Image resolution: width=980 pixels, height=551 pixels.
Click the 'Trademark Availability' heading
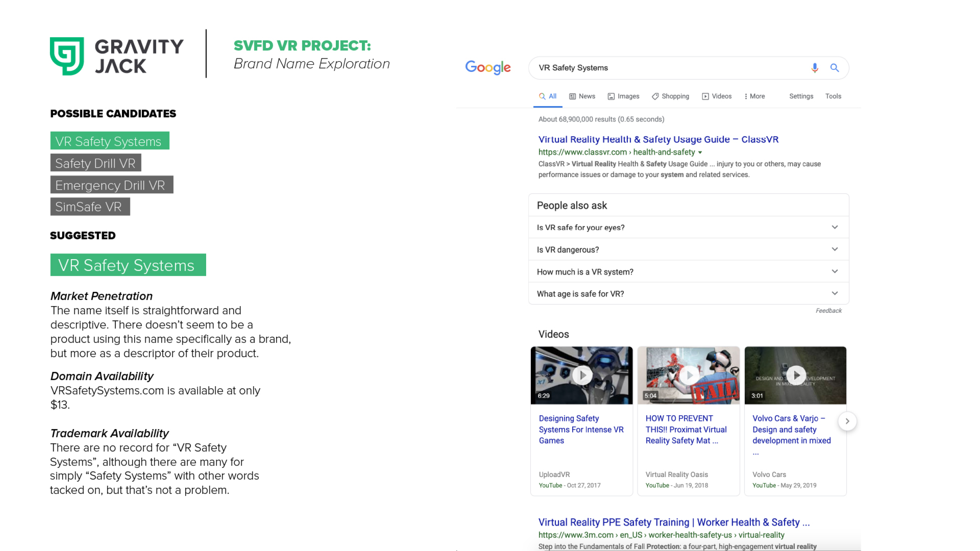point(109,433)
